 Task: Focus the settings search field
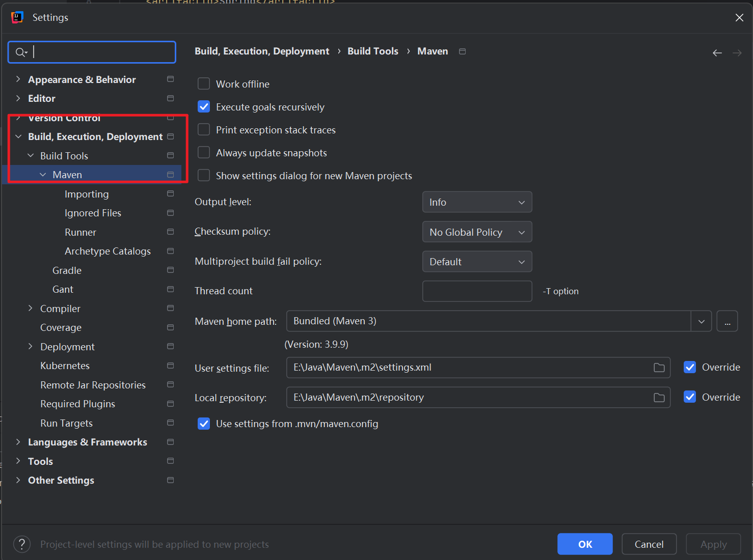[92, 52]
